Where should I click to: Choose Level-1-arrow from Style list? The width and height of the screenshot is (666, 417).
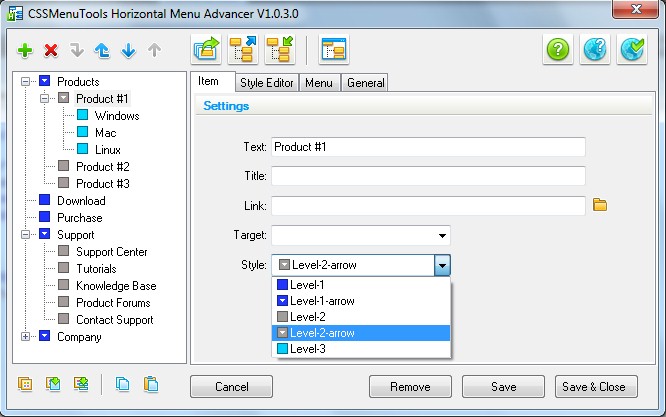361,301
